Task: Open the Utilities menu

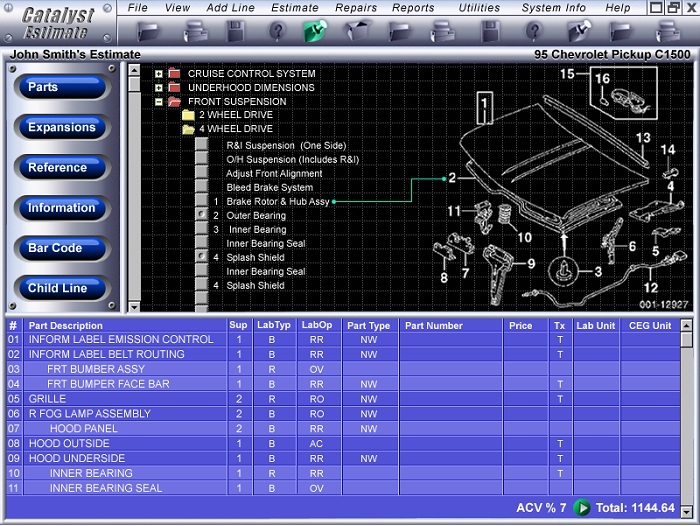Action: click(479, 8)
